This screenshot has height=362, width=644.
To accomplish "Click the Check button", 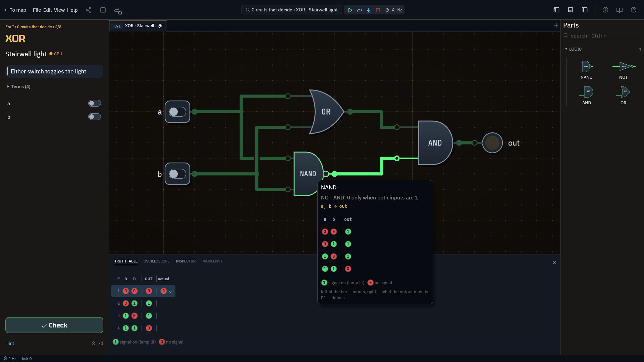I will (54, 325).
